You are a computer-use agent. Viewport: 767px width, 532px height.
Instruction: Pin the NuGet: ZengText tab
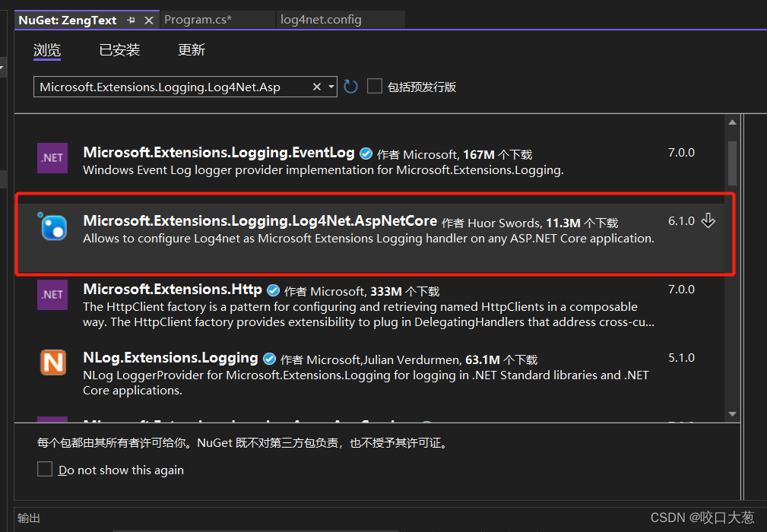click(x=131, y=20)
